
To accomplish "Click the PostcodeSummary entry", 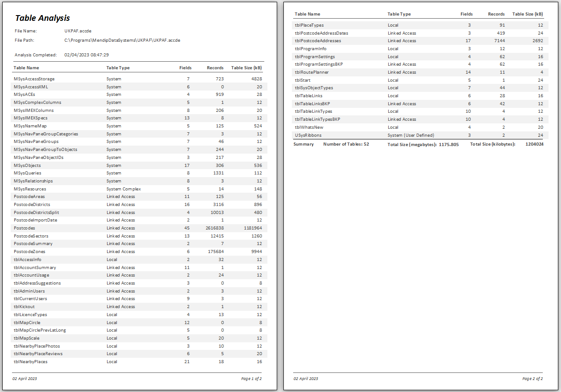I will point(33,244).
